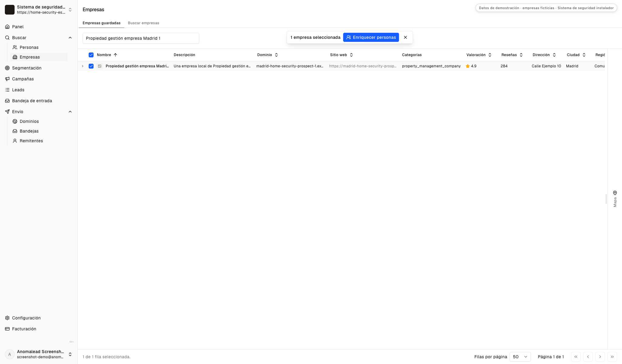Open the Panel home icon
Viewport: 622px width, 364px height.
click(x=7, y=27)
